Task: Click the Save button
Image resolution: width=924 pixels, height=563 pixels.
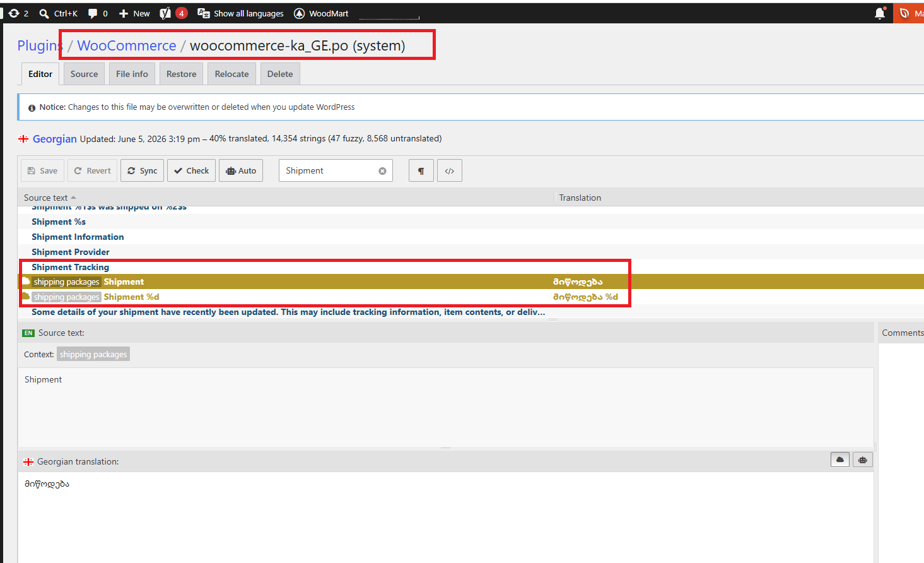Action: tap(43, 170)
